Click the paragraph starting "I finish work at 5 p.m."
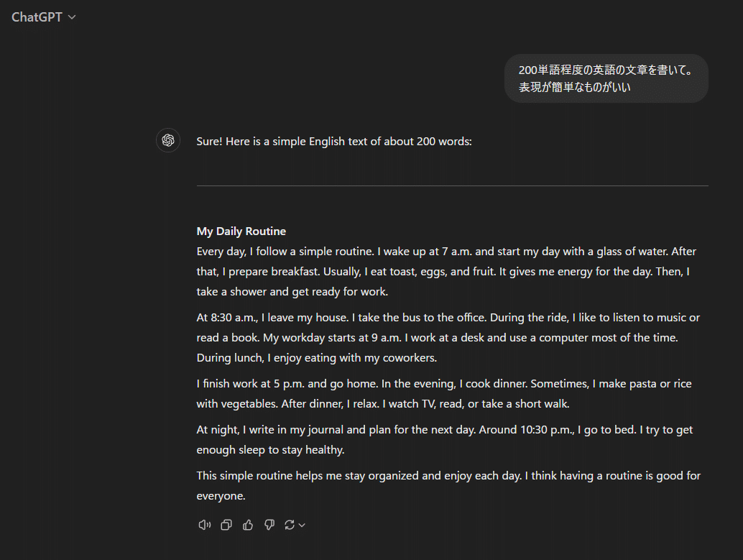Screen dimensions: 743x560 coord(444,393)
